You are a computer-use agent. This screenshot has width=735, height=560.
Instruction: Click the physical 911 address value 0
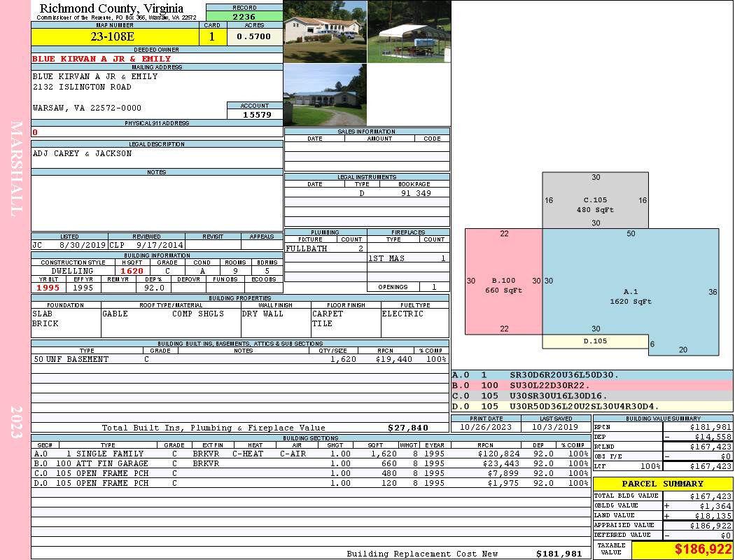(35, 132)
